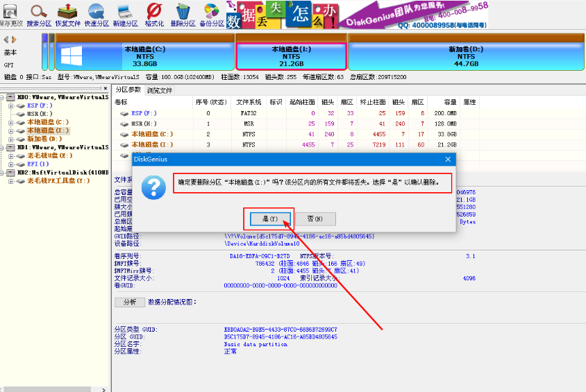Screen dimensions: 586x392
Task: Click the question mark icon in dialog
Action: 153,187
